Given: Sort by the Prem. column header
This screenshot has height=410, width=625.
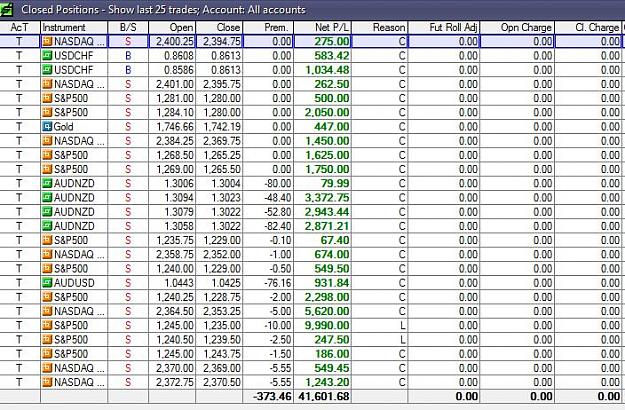Looking at the screenshot, I should tap(268, 27).
